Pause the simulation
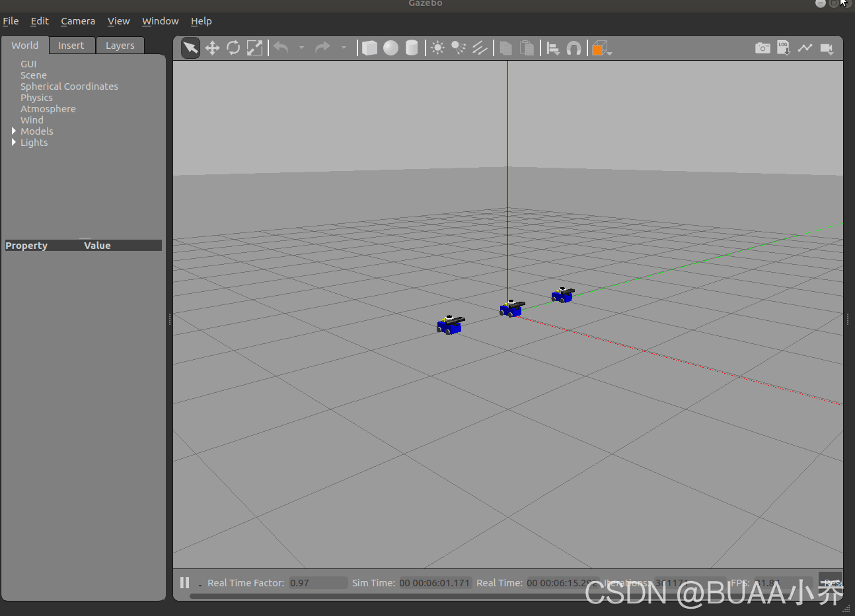The width and height of the screenshot is (855, 616). pos(185,582)
